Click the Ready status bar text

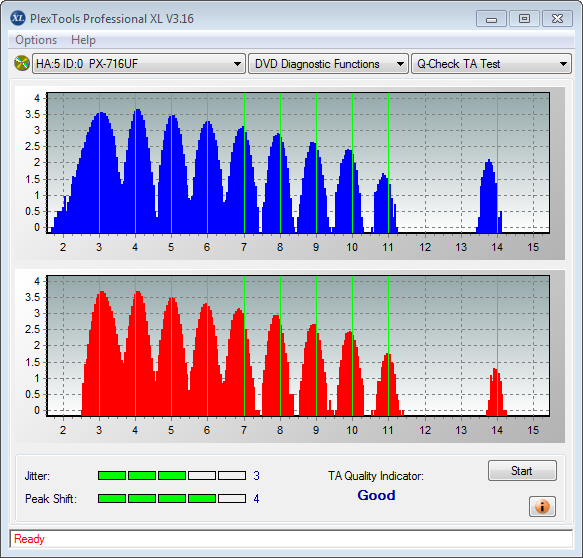[29, 539]
